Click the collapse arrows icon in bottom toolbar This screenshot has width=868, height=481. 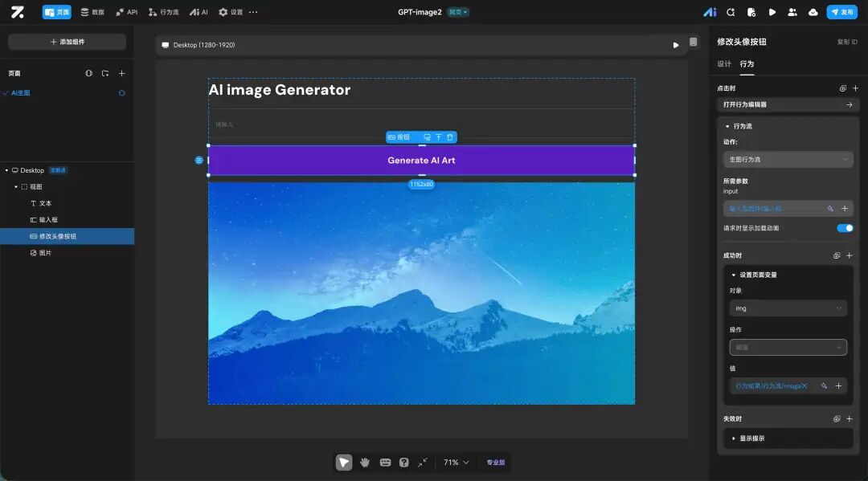[x=423, y=463]
